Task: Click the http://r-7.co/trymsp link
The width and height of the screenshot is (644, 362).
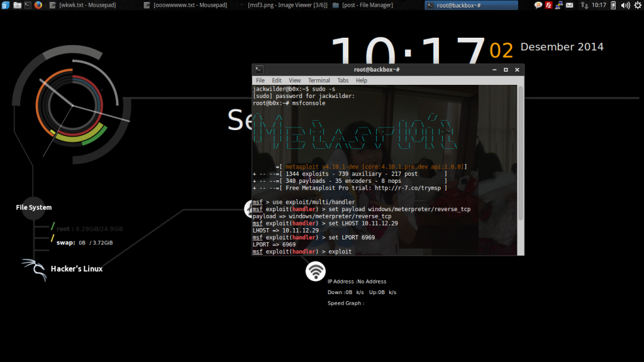Action: click(x=408, y=188)
